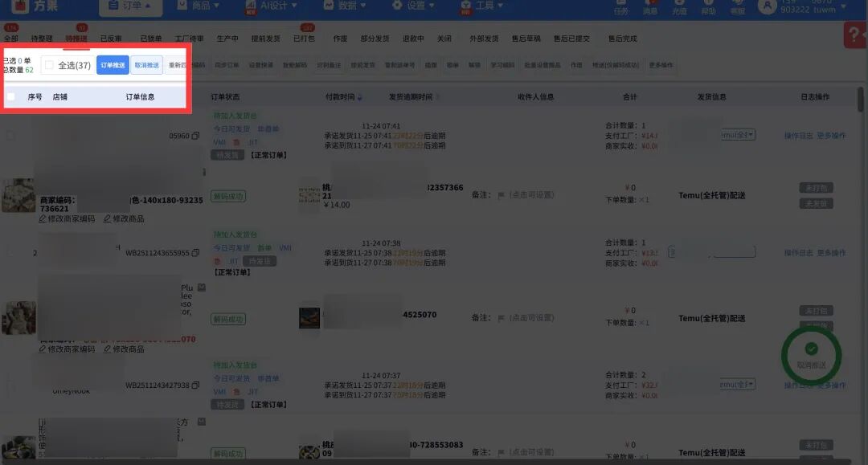The width and height of the screenshot is (868, 465).
Task: Switch to 工厂待审 tab
Action: point(190,39)
